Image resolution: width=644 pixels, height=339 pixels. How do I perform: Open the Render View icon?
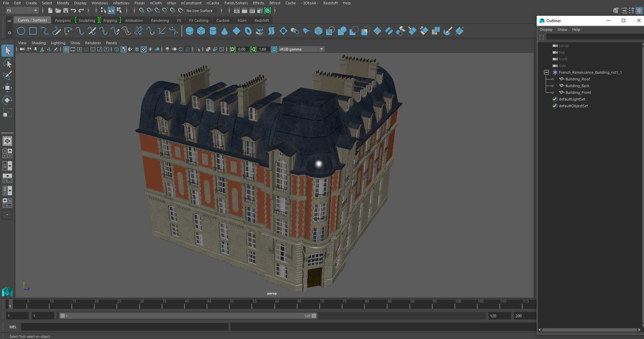tap(237, 11)
